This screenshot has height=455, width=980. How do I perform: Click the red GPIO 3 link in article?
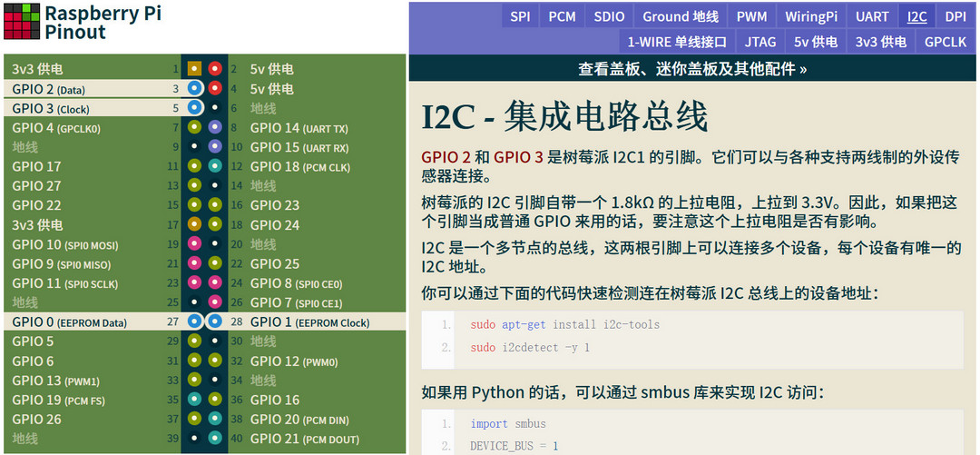(518, 156)
